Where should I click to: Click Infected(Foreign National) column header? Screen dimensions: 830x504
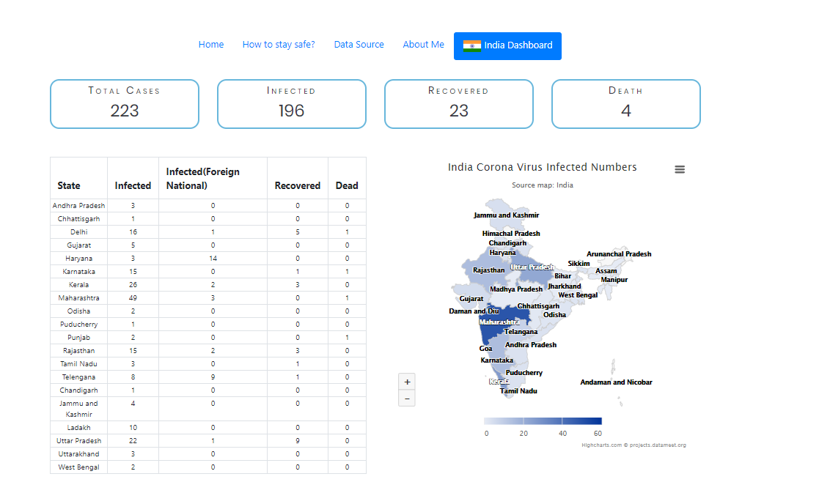(x=213, y=178)
